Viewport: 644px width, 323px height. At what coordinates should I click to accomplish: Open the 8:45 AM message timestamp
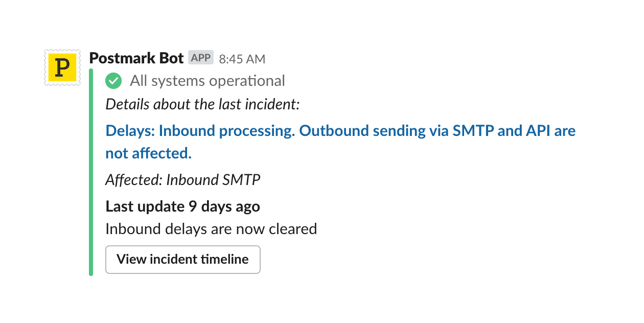[x=241, y=59]
